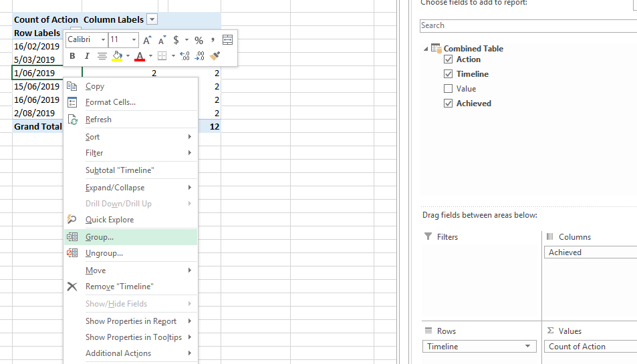Viewport: 637px width, 364px height.
Task: Open borders dropdown arrow
Action: point(173,56)
